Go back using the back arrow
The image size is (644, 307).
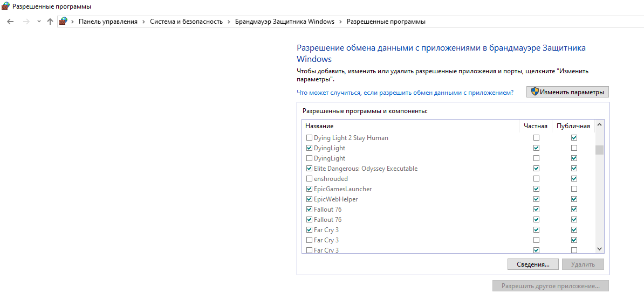coord(11,22)
